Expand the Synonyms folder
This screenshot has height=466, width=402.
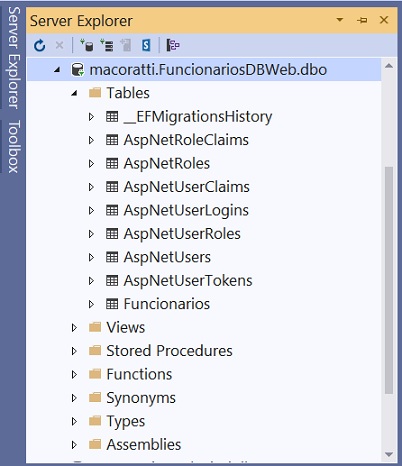pyautogui.click(x=74, y=398)
